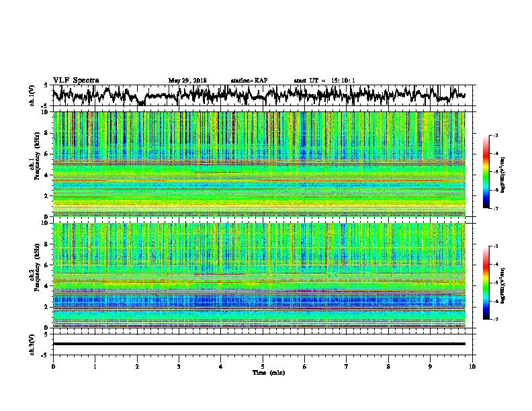Click time axis tick label "2"
The image size is (532, 411).
[x=137, y=367]
